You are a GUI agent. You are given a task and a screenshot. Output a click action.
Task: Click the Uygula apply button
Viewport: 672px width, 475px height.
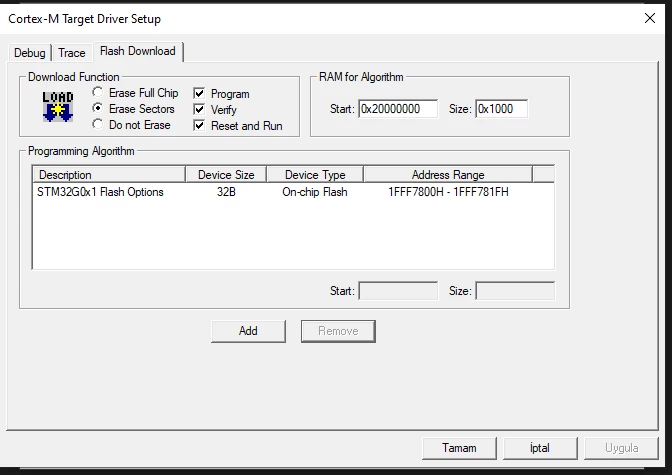pyautogui.click(x=621, y=448)
